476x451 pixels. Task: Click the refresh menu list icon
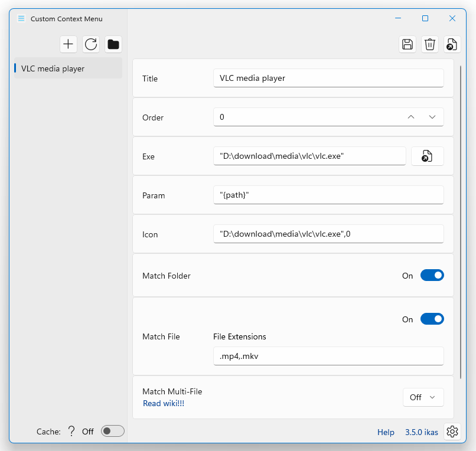tap(91, 44)
